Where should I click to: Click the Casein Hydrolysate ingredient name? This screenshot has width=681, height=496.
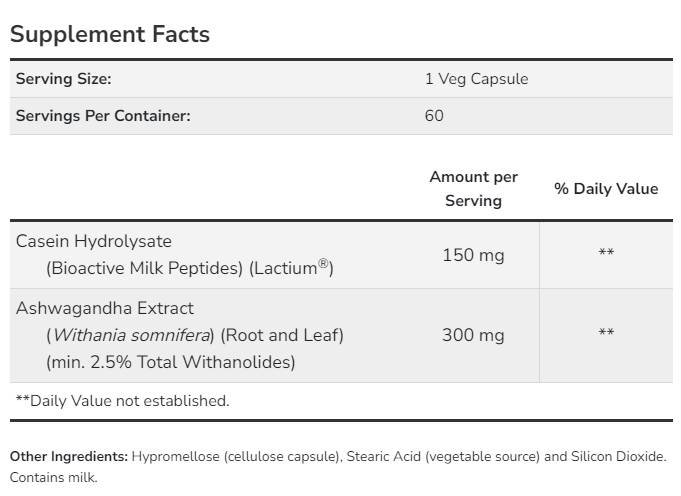tap(94, 241)
